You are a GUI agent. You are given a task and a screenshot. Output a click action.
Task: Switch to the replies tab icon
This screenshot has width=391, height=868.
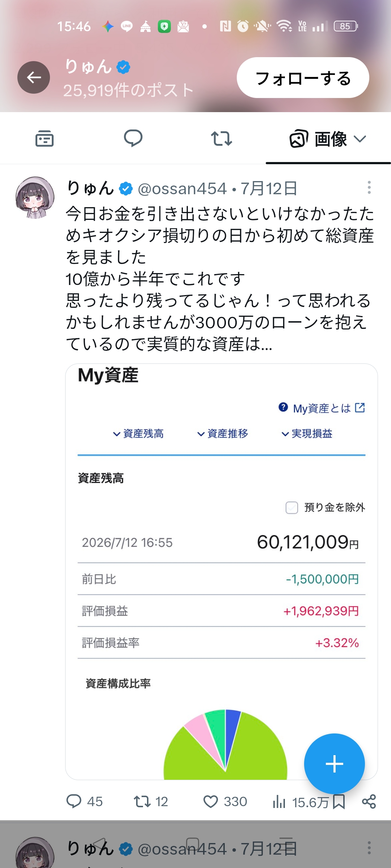click(133, 138)
